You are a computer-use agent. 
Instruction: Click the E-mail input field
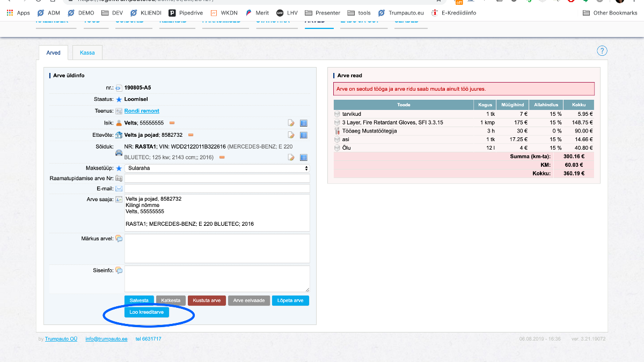pyautogui.click(x=217, y=189)
